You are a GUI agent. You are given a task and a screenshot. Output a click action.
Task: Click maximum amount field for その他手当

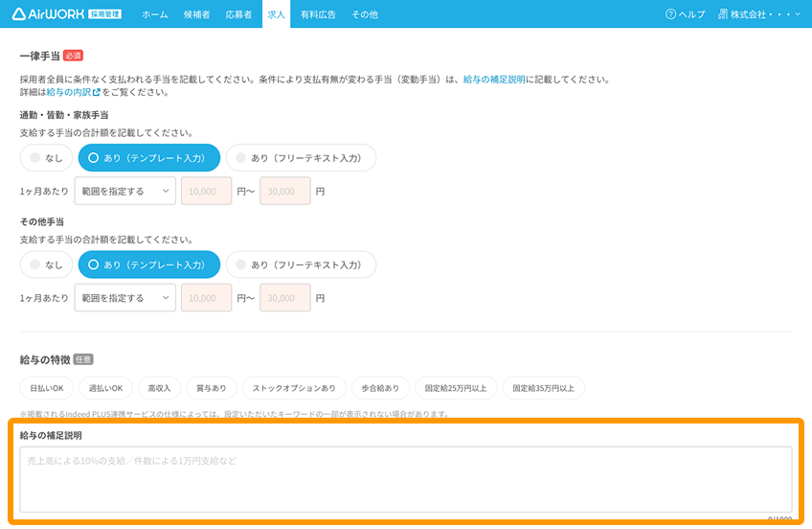pyautogui.click(x=285, y=297)
